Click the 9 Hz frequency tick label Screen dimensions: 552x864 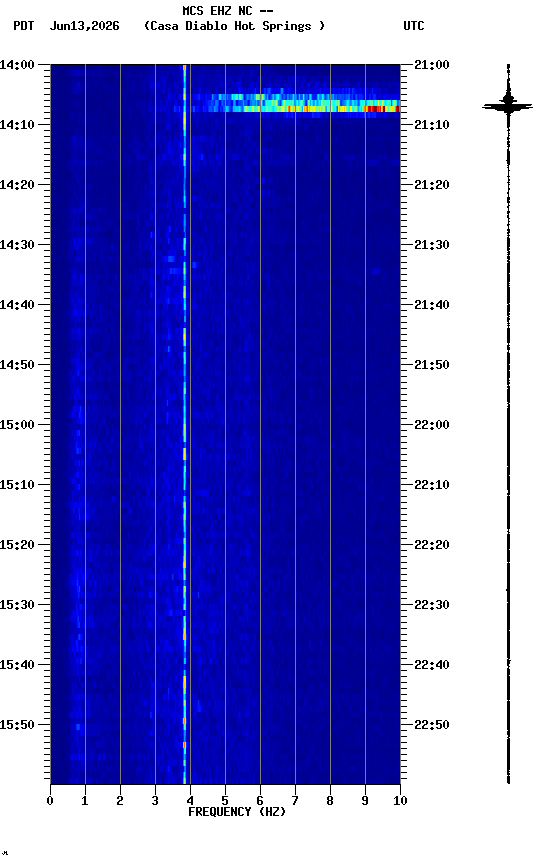(x=365, y=801)
